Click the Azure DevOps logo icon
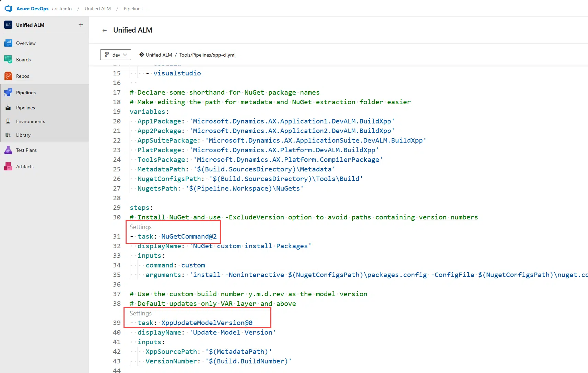 (8, 9)
